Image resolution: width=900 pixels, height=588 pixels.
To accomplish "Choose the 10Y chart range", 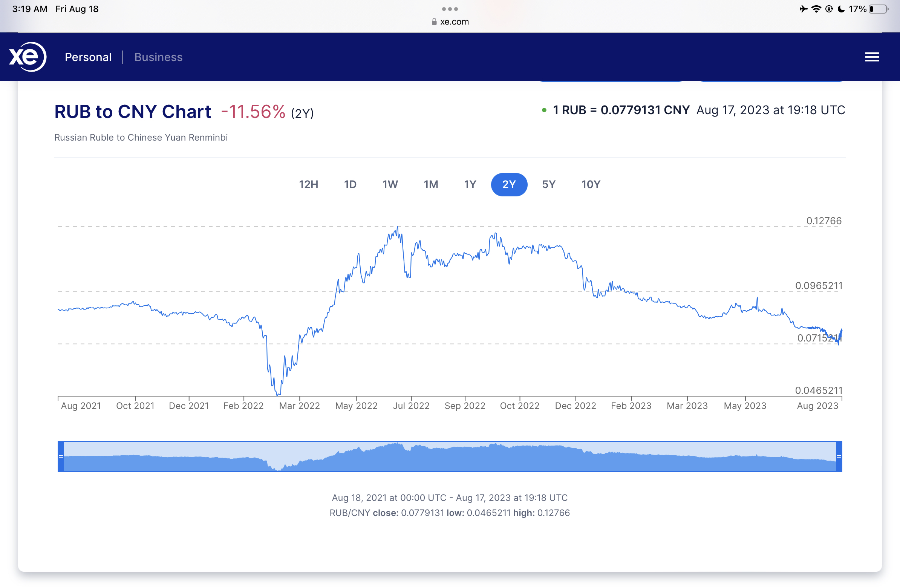I will [x=591, y=185].
